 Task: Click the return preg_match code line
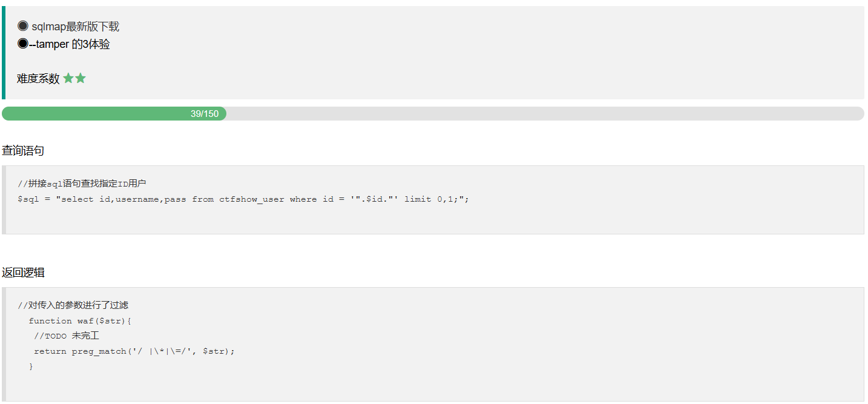(x=134, y=351)
